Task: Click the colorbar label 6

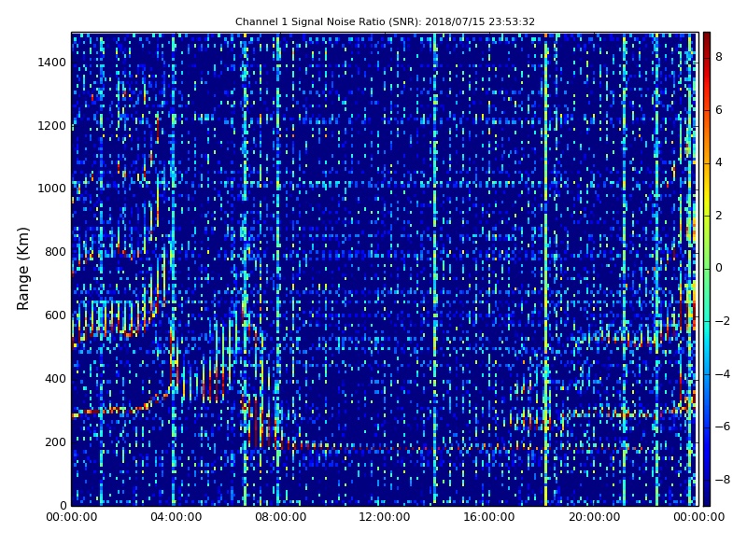Action: click(x=719, y=110)
